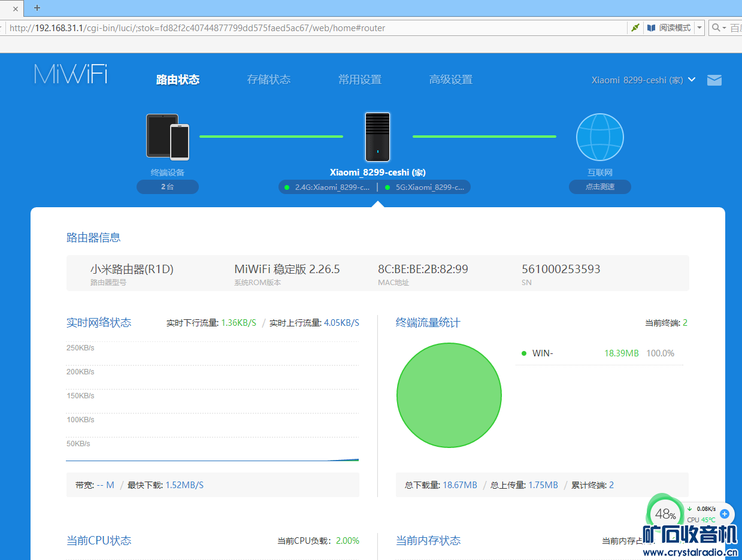Click the internet globe icon
Image resolution: width=742 pixels, height=560 pixels.
[x=599, y=137]
